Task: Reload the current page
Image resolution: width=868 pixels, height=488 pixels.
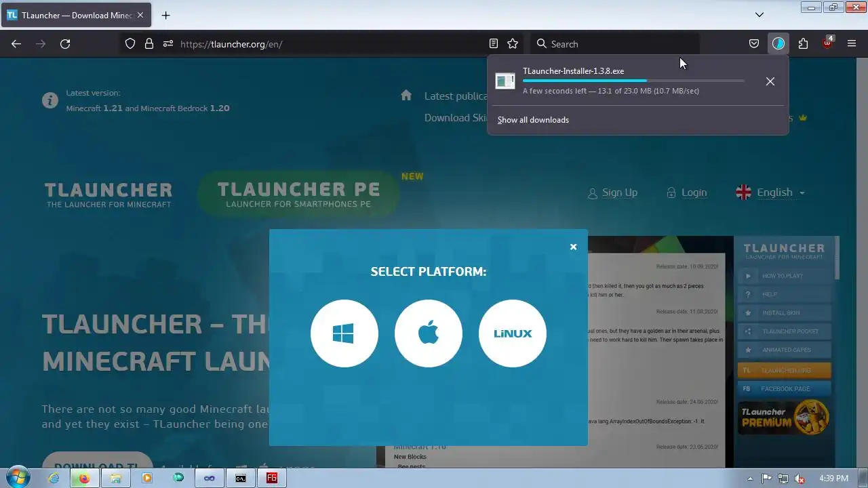Action: (65, 43)
